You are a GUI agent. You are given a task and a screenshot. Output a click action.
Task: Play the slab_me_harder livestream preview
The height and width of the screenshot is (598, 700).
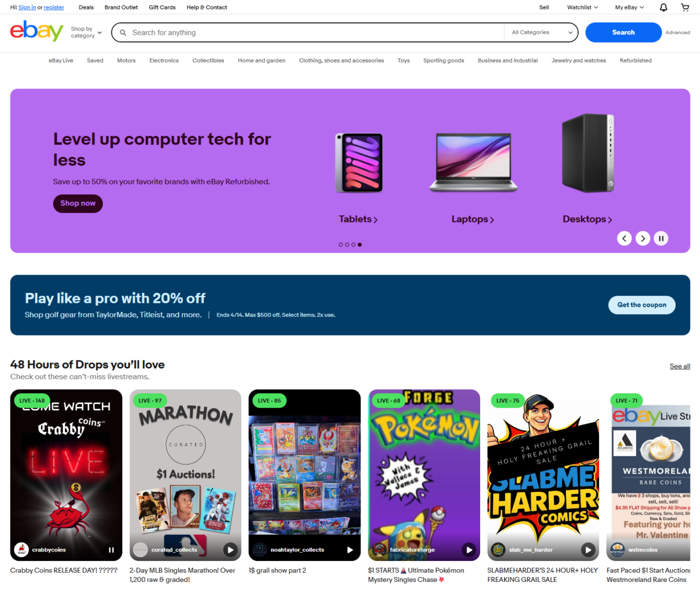pos(588,550)
